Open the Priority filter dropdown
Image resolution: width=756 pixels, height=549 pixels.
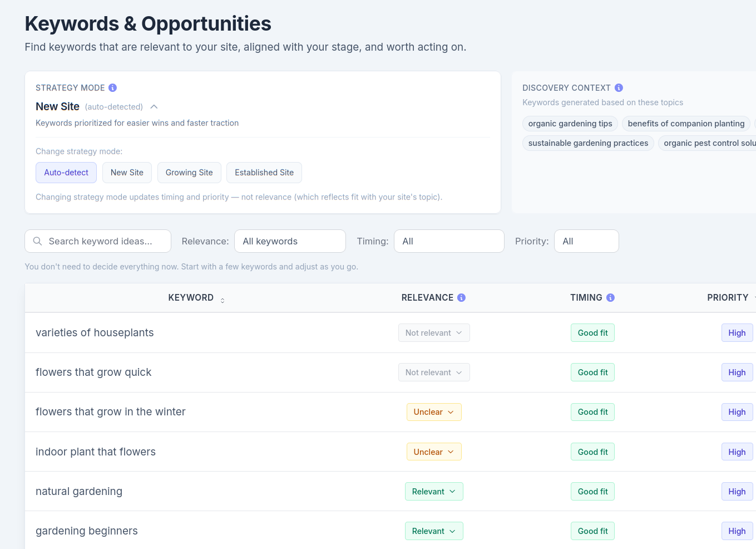(x=586, y=241)
